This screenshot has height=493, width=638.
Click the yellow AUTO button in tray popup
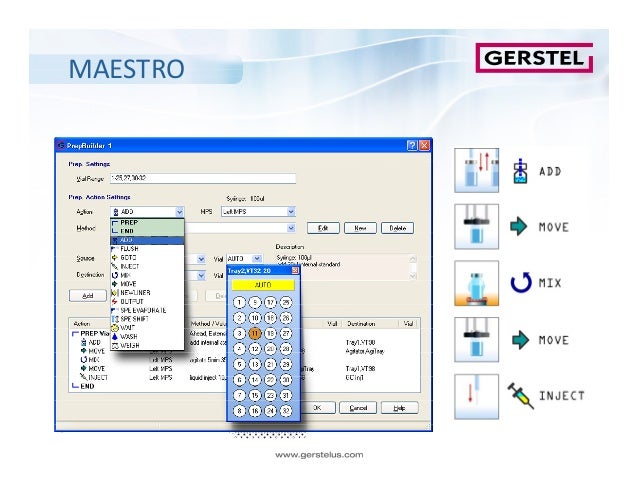(263, 285)
